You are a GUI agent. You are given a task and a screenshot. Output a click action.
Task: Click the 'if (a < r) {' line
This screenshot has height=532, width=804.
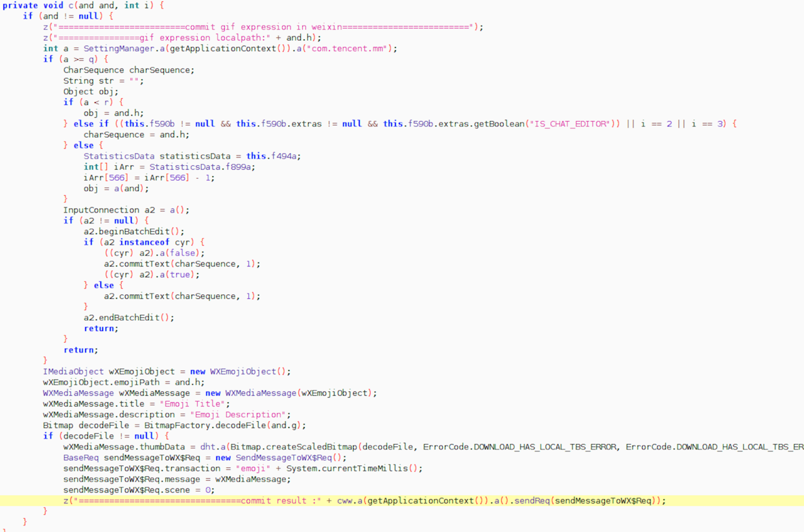tap(93, 102)
